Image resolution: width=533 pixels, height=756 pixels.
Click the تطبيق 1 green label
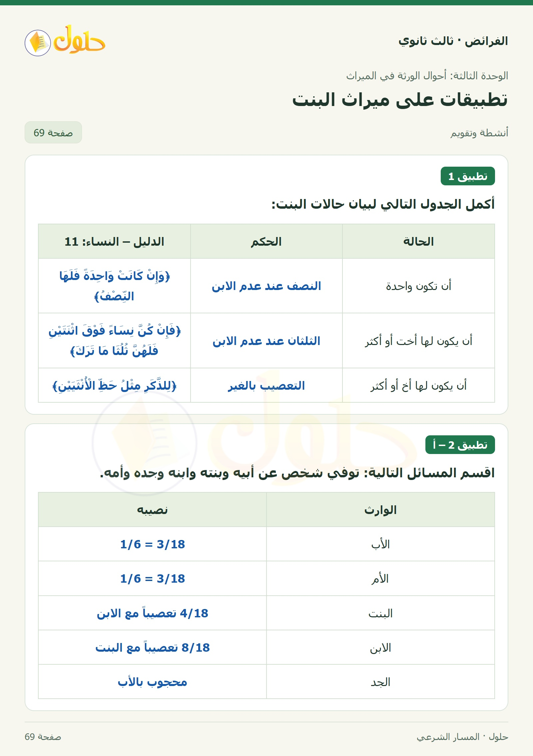(x=467, y=176)
